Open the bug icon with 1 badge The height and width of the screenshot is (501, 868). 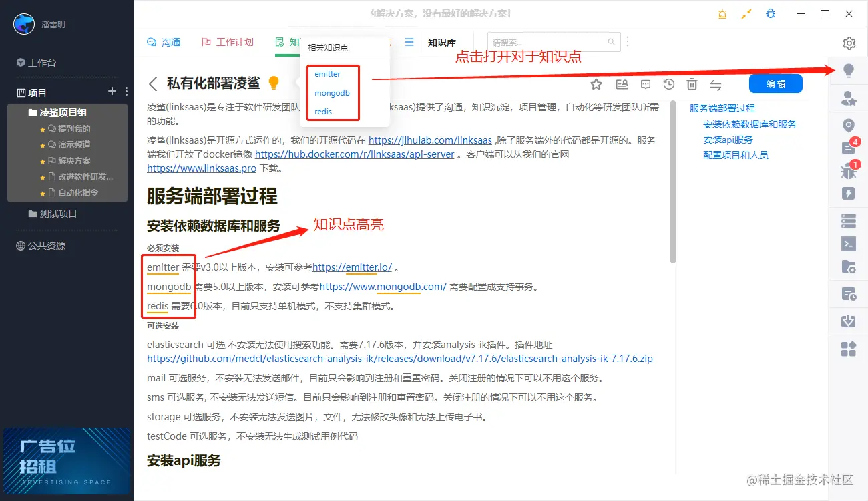pyautogui.click(x=849, y=171)
